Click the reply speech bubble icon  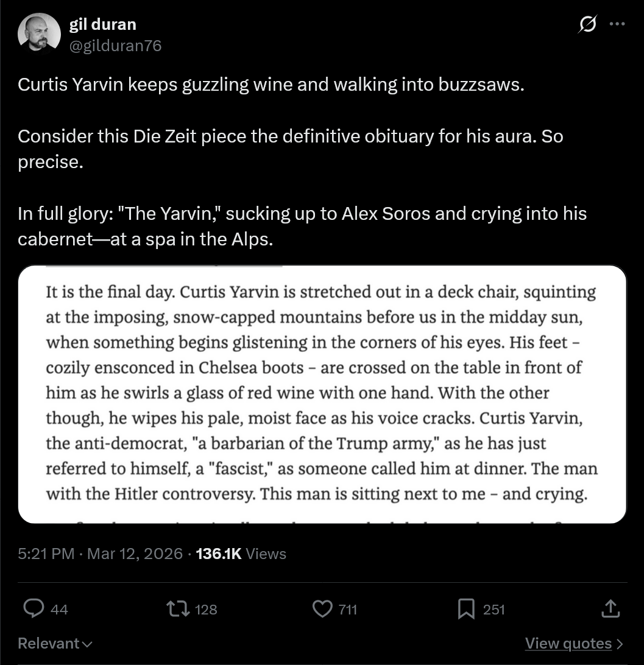34,608
